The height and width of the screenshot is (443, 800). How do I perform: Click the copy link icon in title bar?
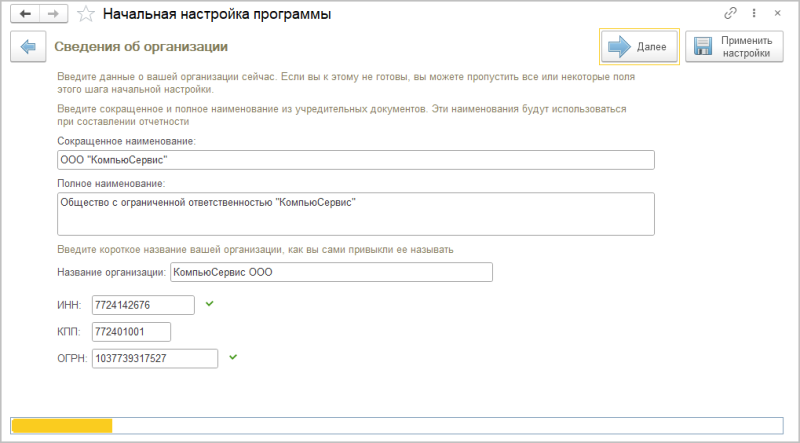731,14
